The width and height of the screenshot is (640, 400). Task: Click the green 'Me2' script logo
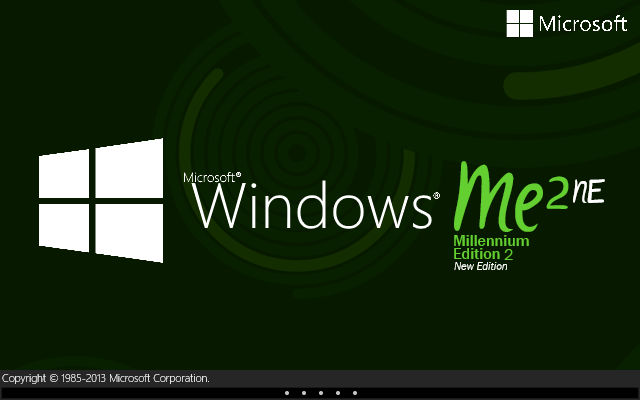[511, 197]
